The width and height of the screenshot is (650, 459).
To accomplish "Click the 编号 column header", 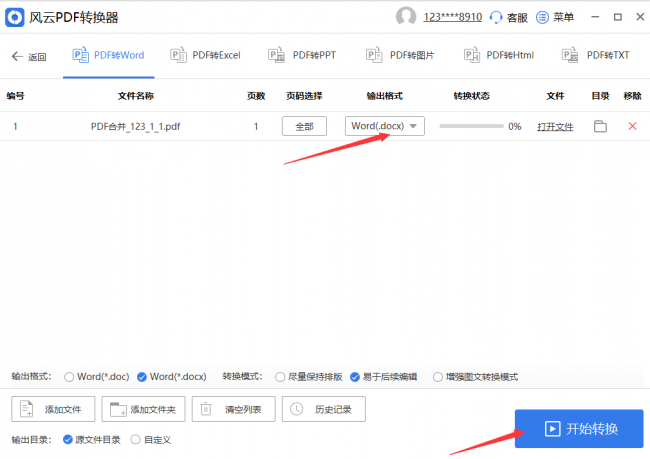I will pos(15,96).
